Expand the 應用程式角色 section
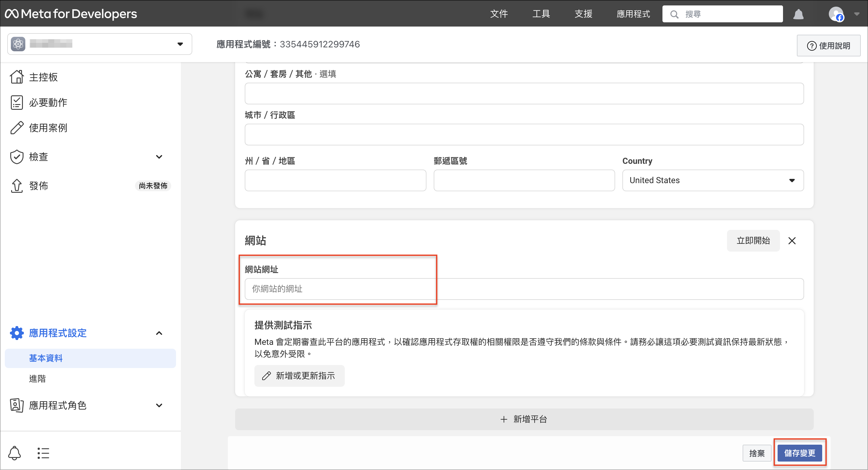This screenshot has height=470, width=868. point(159,405)
